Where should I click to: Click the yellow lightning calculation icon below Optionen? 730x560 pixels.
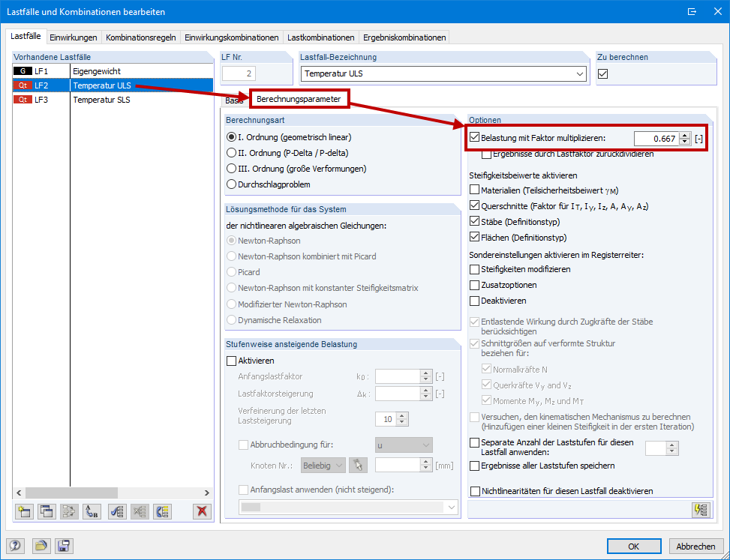click(701, 510)
